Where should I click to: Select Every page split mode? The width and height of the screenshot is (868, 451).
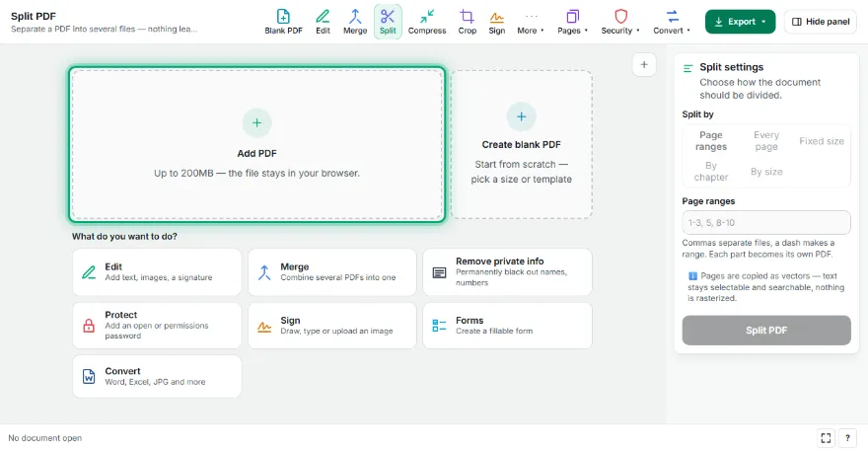766,141
